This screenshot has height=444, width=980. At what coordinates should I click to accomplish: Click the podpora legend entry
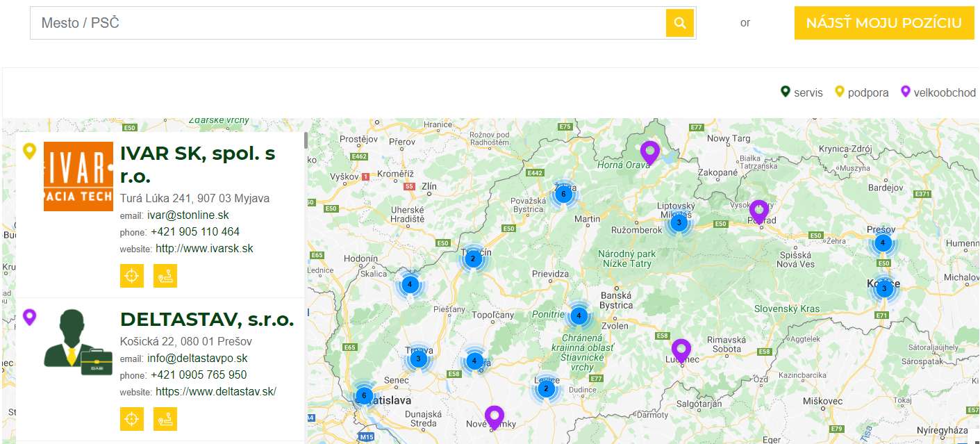861,92
